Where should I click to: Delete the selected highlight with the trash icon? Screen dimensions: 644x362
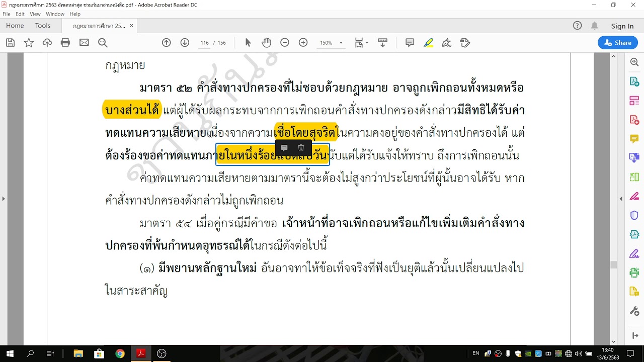point(301,148)
